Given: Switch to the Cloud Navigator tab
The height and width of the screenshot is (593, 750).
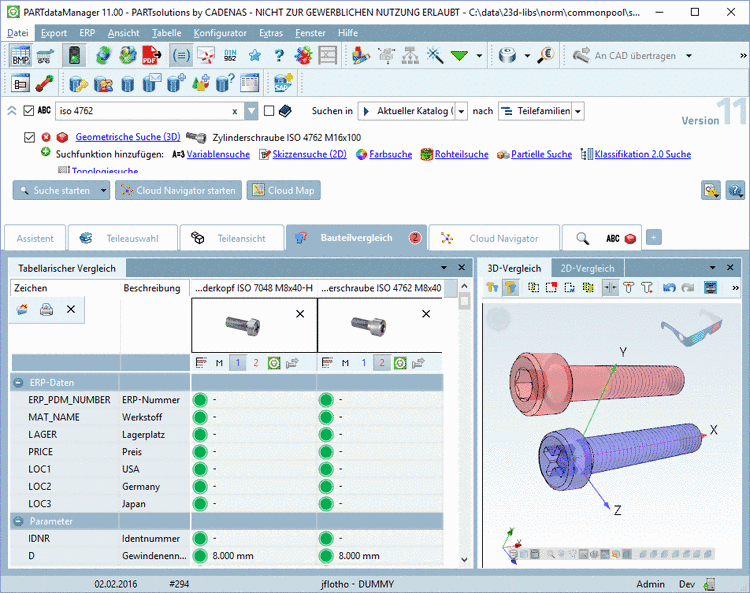Looking at the screenshot, I should (494, 238).
